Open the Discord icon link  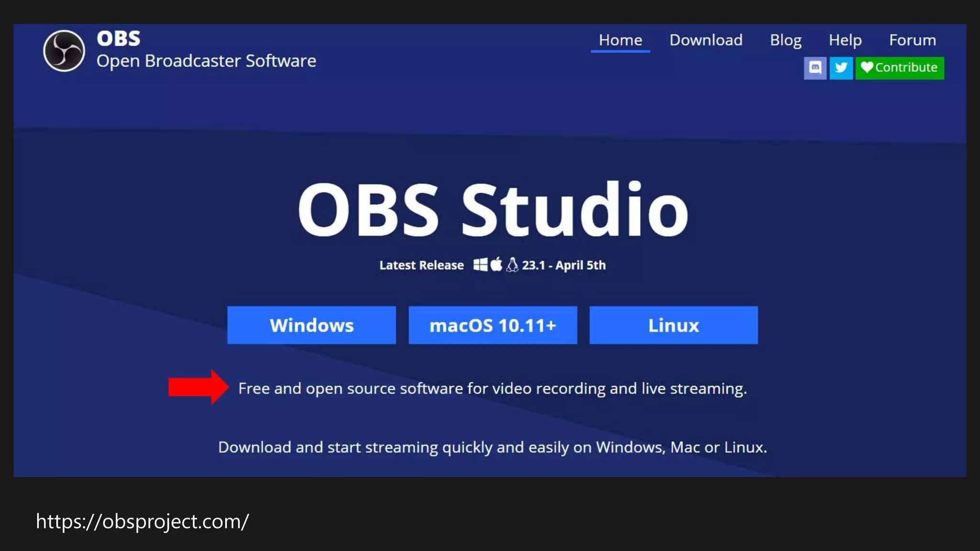[x=815, y=68]
